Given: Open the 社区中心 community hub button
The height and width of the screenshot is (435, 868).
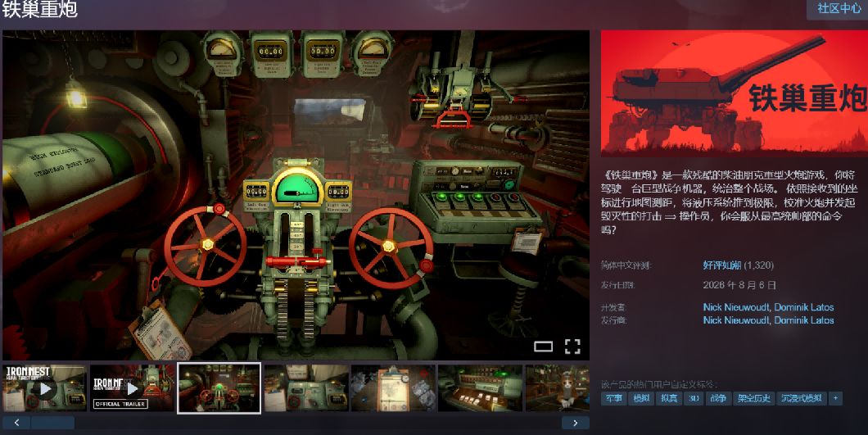Looking at the screenshot, I should [x=837, y=8].
